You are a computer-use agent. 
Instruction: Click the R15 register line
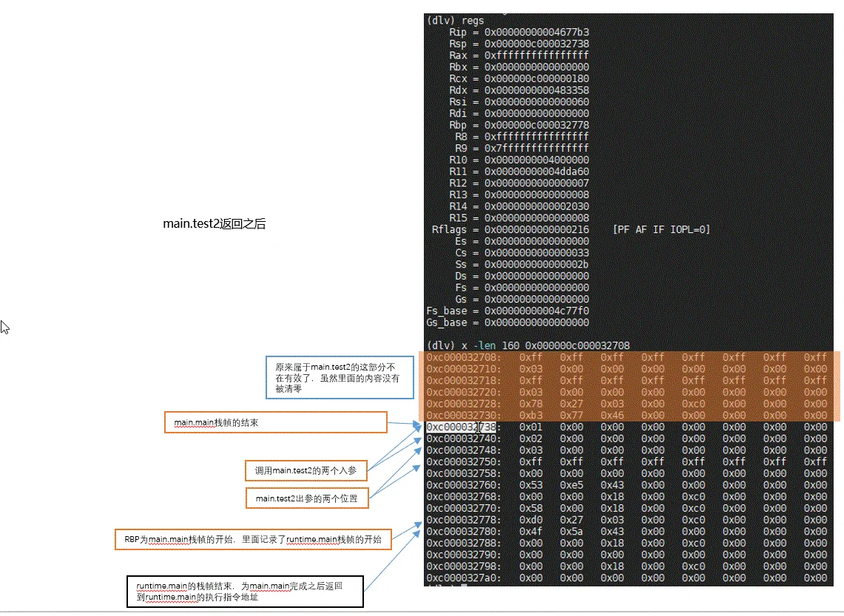[x=519, y=218]
